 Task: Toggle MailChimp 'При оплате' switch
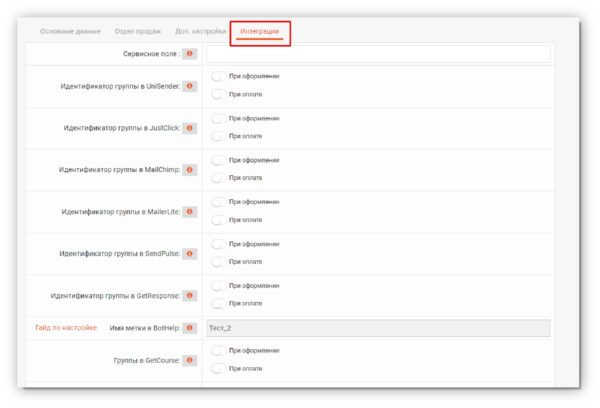(218, 178)
